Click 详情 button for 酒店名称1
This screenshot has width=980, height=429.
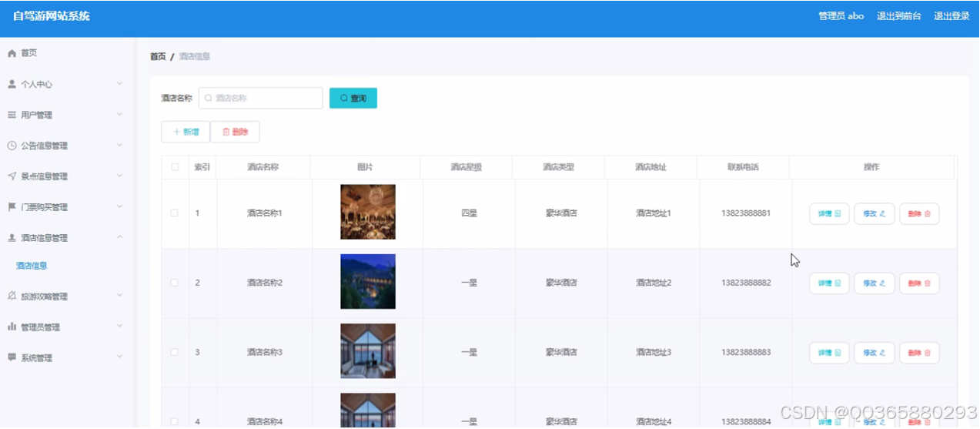tap(829, 213)
